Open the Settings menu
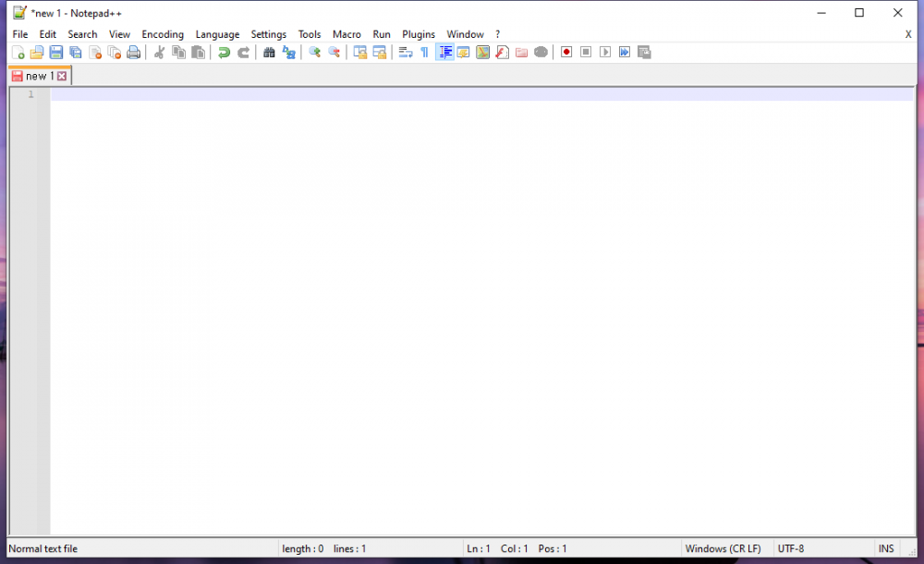The height and width of the screenshot is (564, 924). 269,34
